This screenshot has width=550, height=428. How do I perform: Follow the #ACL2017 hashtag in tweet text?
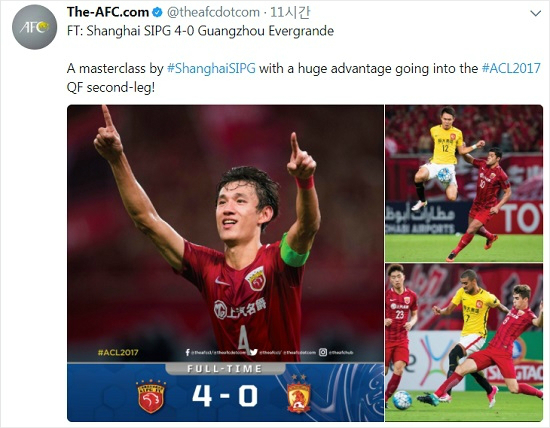point(511,68)
